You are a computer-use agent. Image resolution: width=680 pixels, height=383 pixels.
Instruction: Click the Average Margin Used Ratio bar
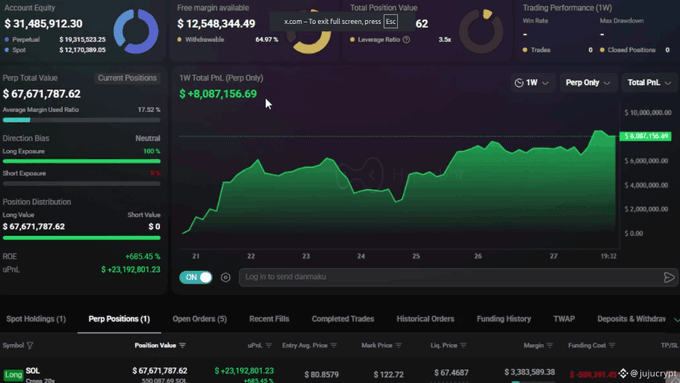coord(82,120)
